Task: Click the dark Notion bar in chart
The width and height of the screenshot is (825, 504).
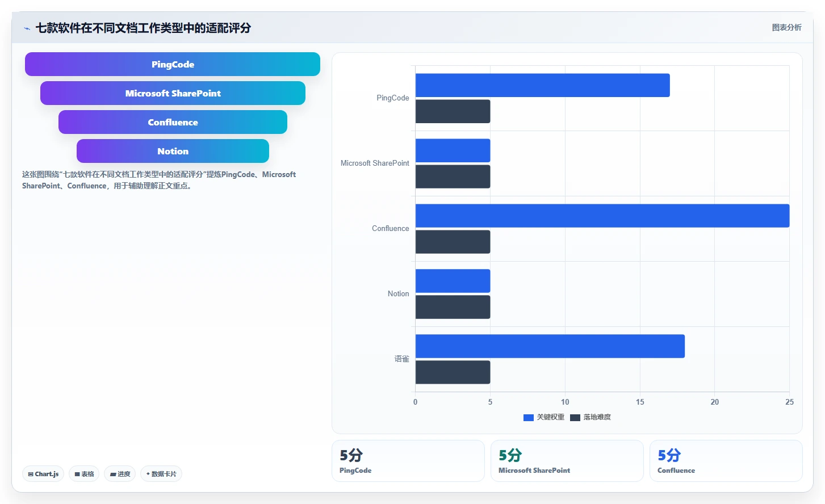Action: (453, 307)
